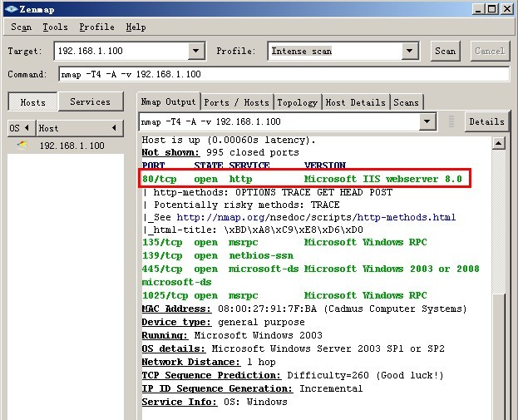Image resolution: width=518 pixels, height=420 pixels.
Task: Toggle the Hosts view button
Action: click(32, 101)
